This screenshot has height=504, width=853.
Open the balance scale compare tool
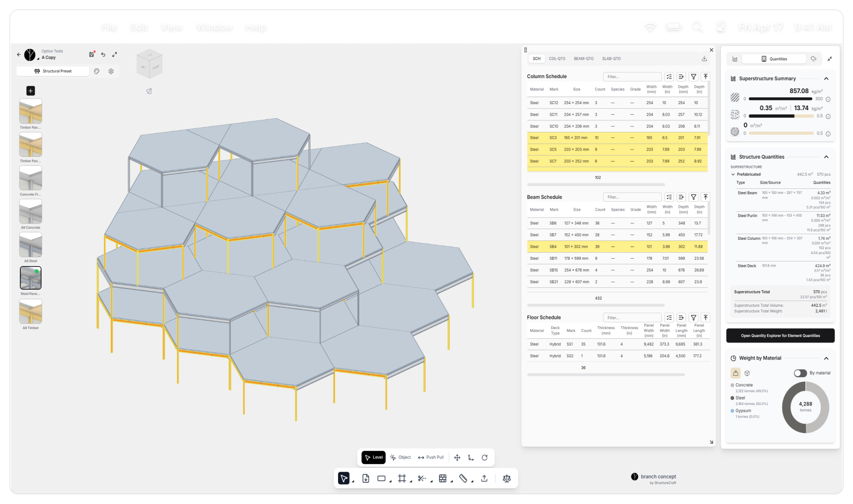(x=507, y=479)
